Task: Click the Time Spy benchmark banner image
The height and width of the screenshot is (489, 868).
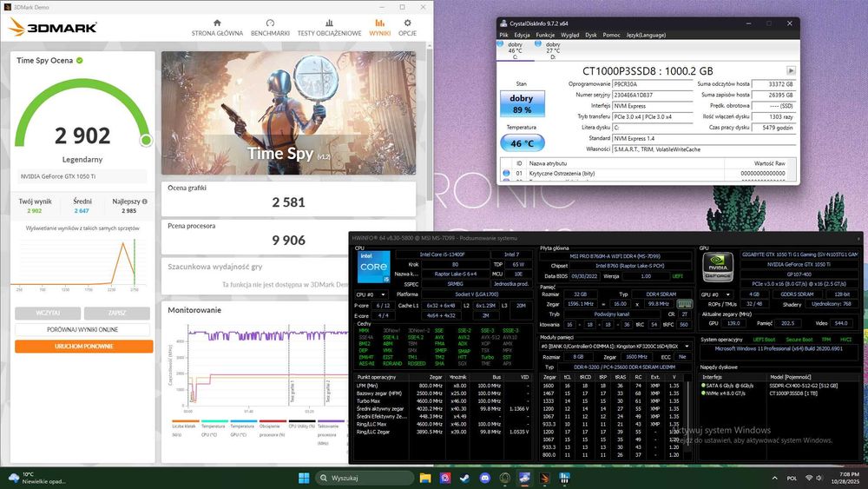Action: point(288,113)
